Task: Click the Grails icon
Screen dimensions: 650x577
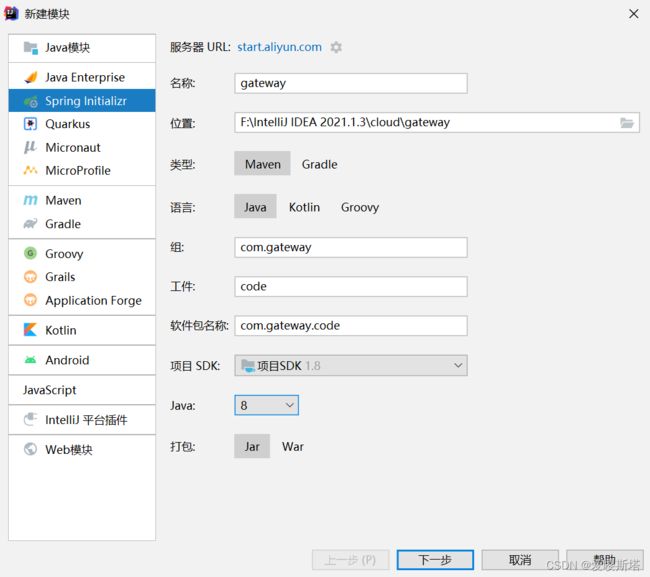Action: (30, 276)
